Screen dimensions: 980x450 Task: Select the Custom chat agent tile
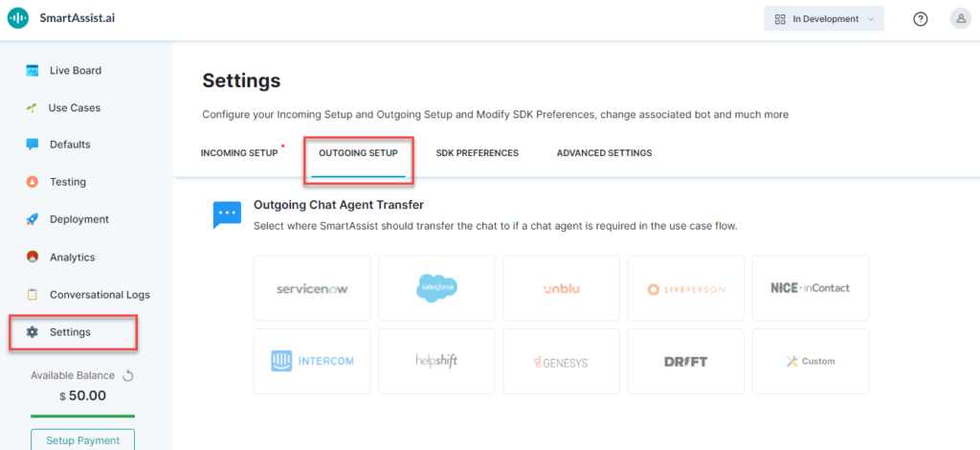point(811,361)
